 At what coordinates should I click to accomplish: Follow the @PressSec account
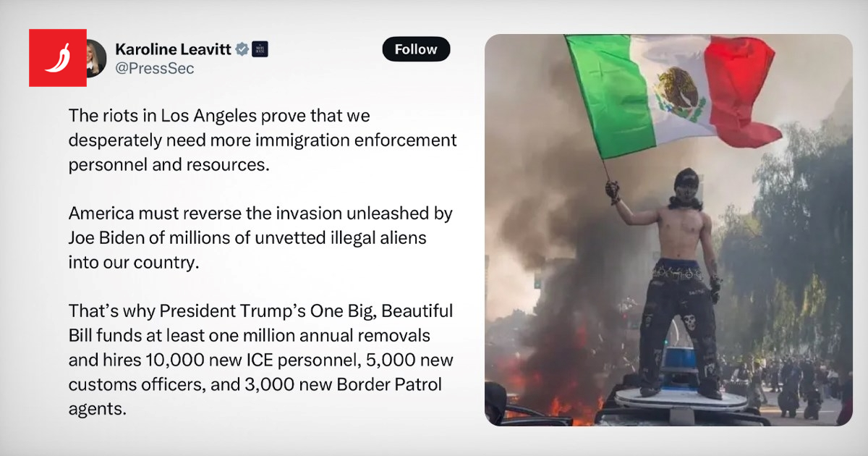[x=416, y=49]
